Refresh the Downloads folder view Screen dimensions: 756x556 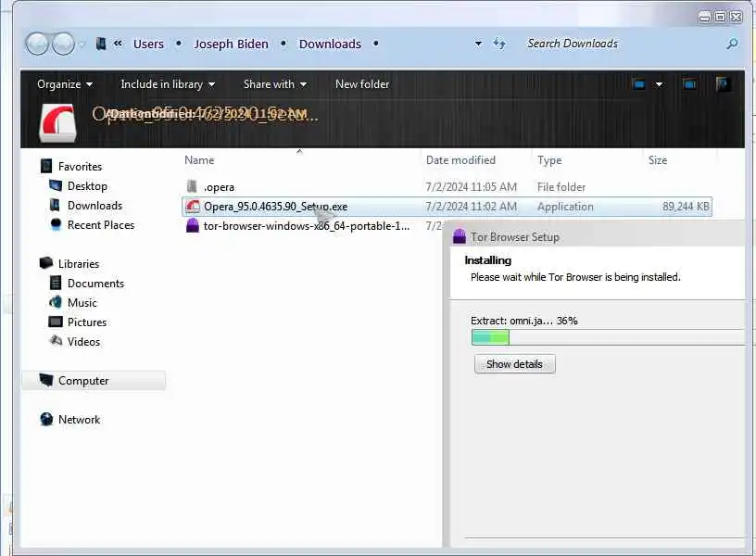(x=499, y=44)
